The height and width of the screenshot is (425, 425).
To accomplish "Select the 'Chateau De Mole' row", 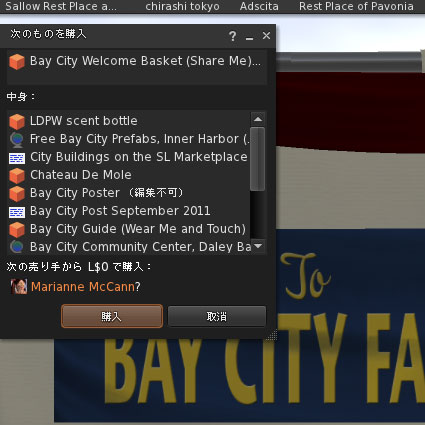I will (128, 175).
